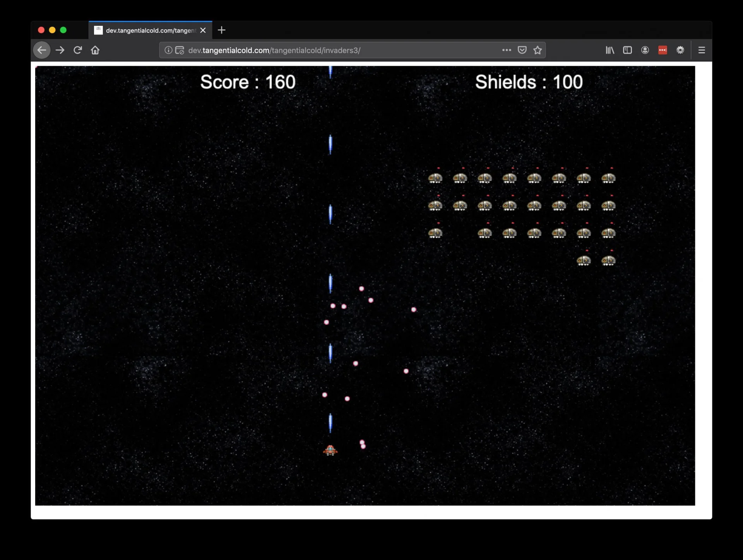Open the browser home page
The width and height of the screenshot is (743, 560).
tap(95, 50)
